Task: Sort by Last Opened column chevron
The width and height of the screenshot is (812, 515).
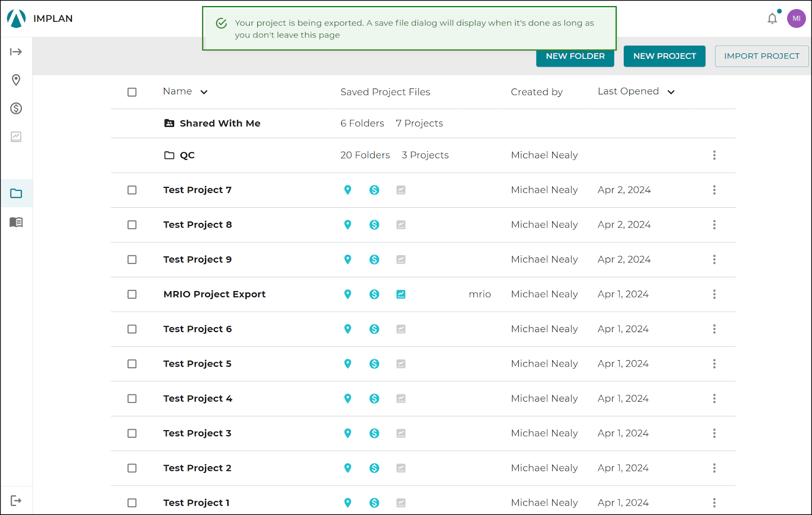Action: pos(671,92)
